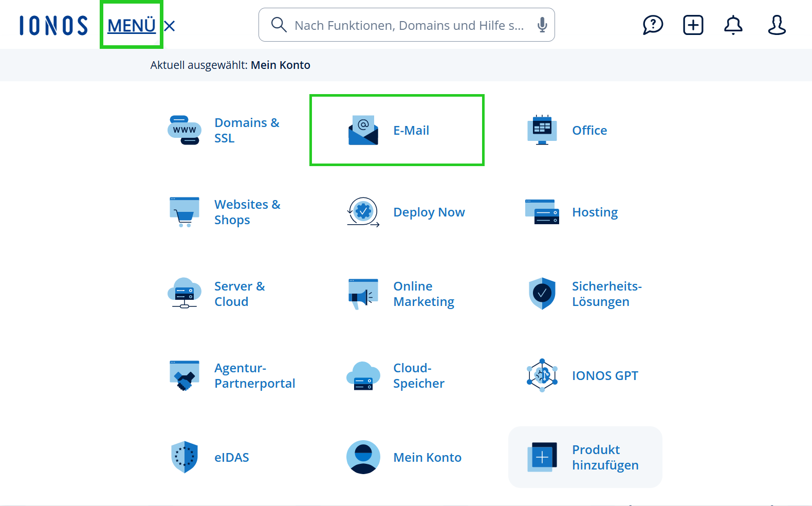This screenshot has width=812, height=506.
Task: Open Mein Konto link
Action: (x=427, y=457)
